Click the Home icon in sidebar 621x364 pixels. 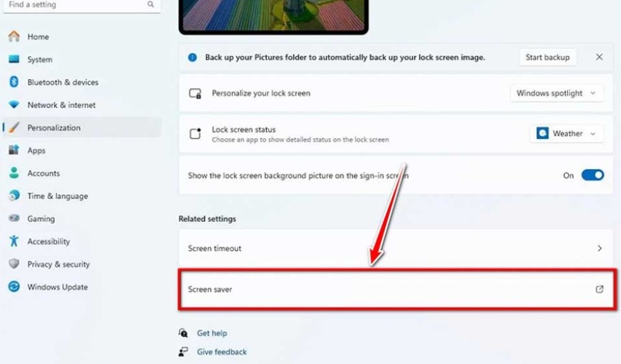point(14,36)
